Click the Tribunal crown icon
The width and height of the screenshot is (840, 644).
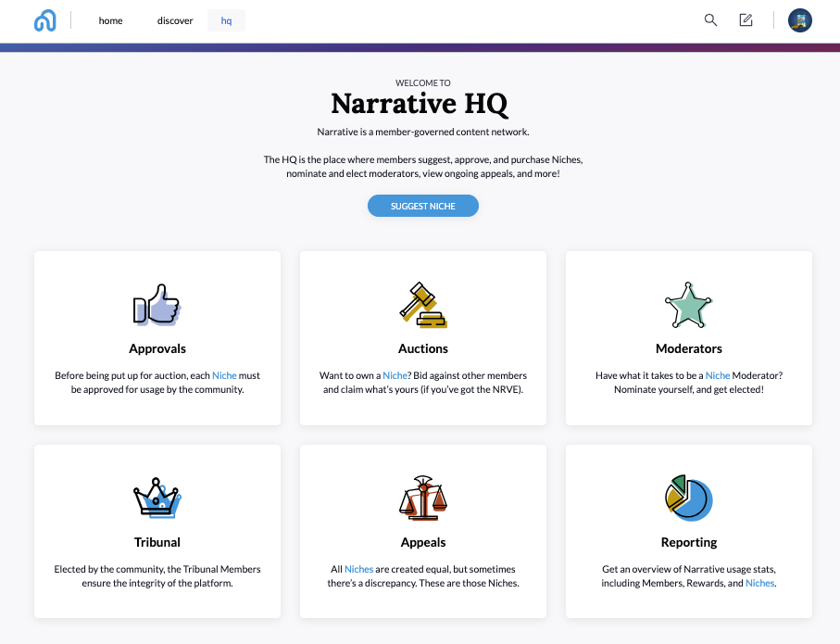click(157, 498)
